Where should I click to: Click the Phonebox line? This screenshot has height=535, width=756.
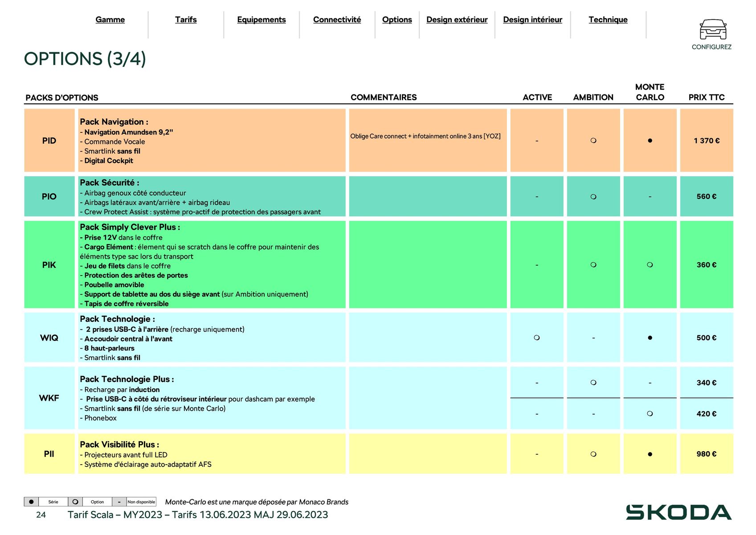tap(98, 418)
